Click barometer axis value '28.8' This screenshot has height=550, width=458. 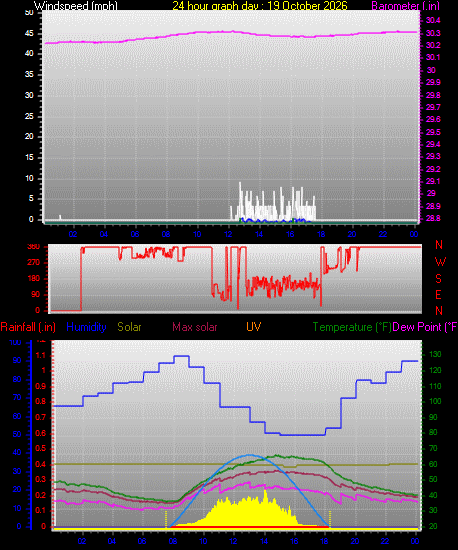coord(433,218)
